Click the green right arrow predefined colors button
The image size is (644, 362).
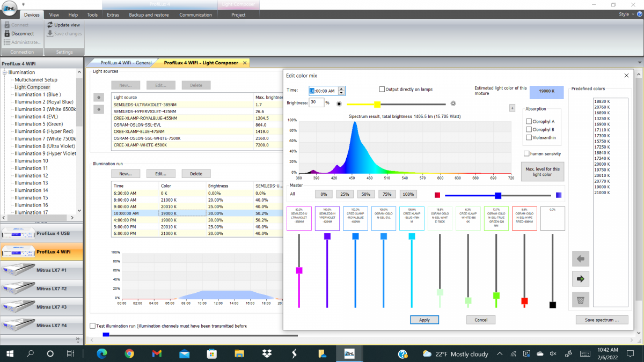580,279
